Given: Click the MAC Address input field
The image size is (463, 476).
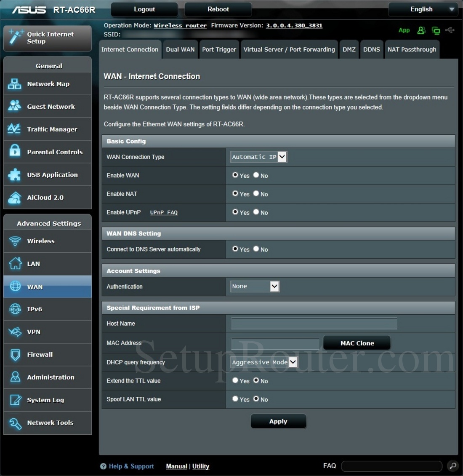Looking at the screenshot, I should coord(275,343).
